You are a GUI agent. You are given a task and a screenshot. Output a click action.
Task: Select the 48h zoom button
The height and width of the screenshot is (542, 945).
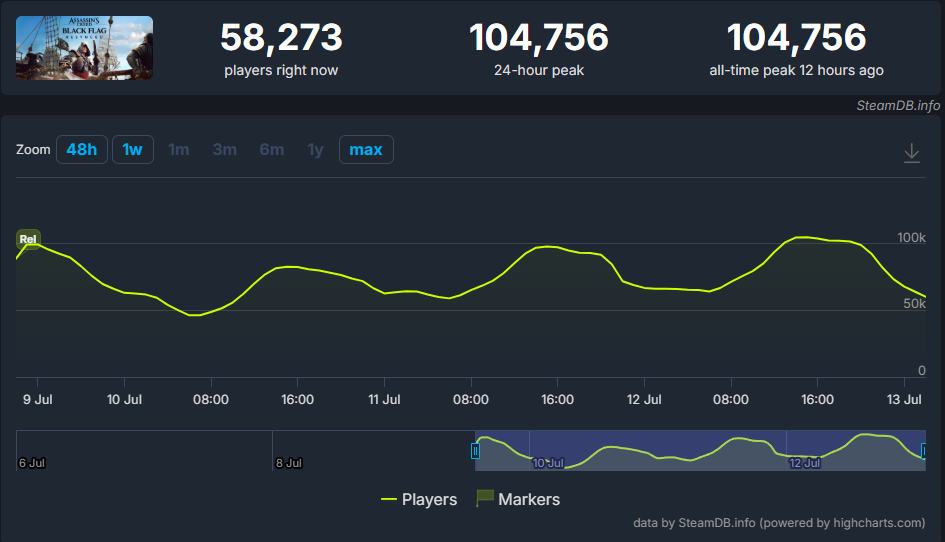click(82, 150)
